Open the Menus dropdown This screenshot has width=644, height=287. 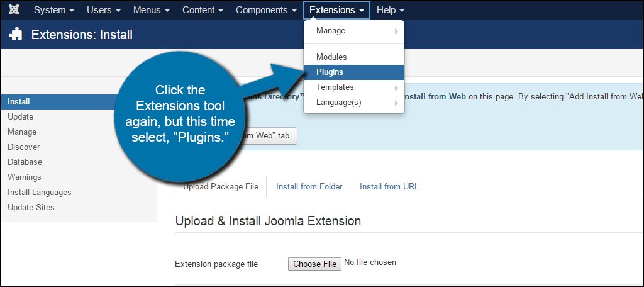click(x=151, y=10)
